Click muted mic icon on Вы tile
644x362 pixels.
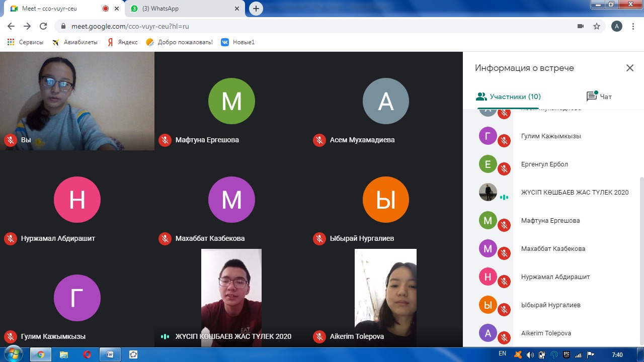click(11, 140)
